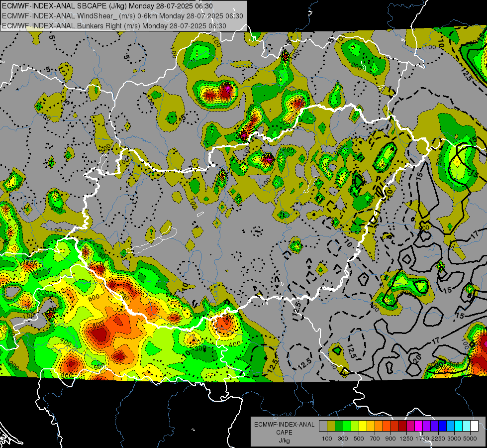Click the 3000 legend scale label
Viewport: 487px width, 448px height.
click(x=454, y=439)
